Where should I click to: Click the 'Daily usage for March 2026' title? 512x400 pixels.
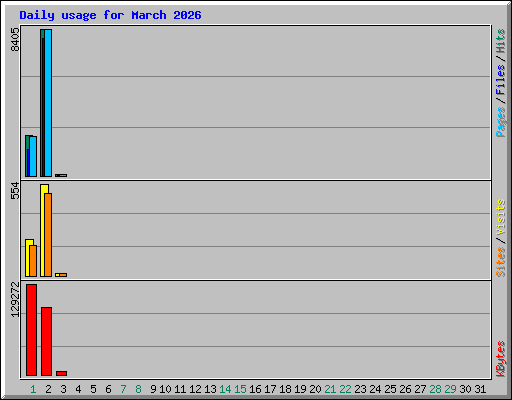[110, 15]
